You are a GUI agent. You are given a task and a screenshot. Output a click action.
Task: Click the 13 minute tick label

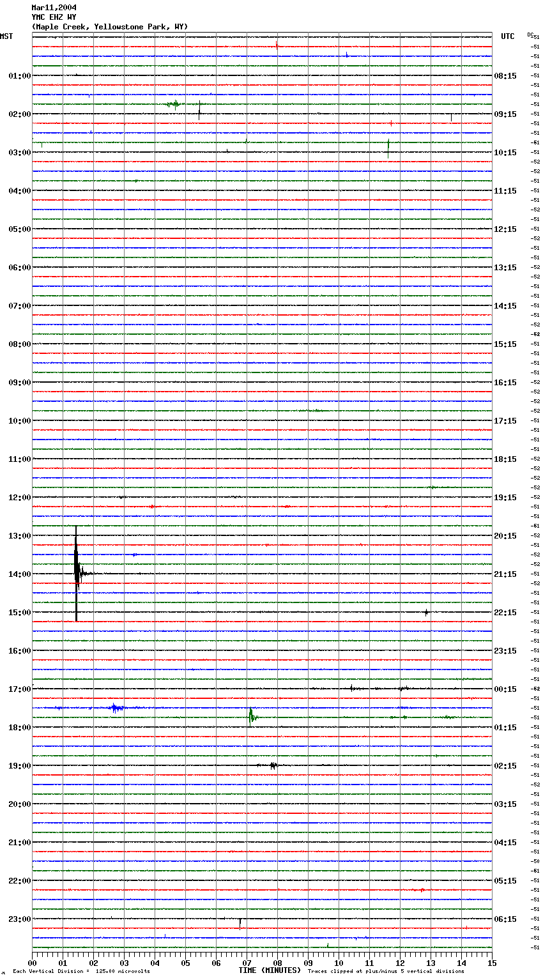pos(431,963)
